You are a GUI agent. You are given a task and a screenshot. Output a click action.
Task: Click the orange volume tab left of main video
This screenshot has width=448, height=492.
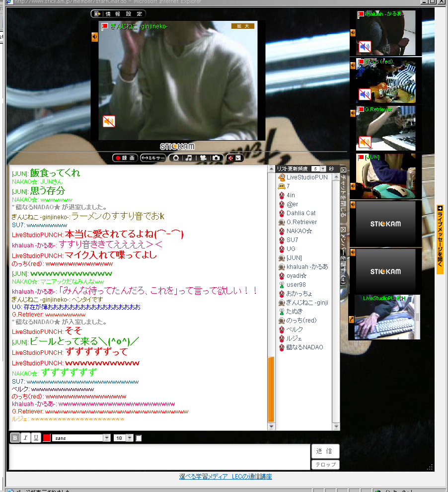(x=95, y=37)
